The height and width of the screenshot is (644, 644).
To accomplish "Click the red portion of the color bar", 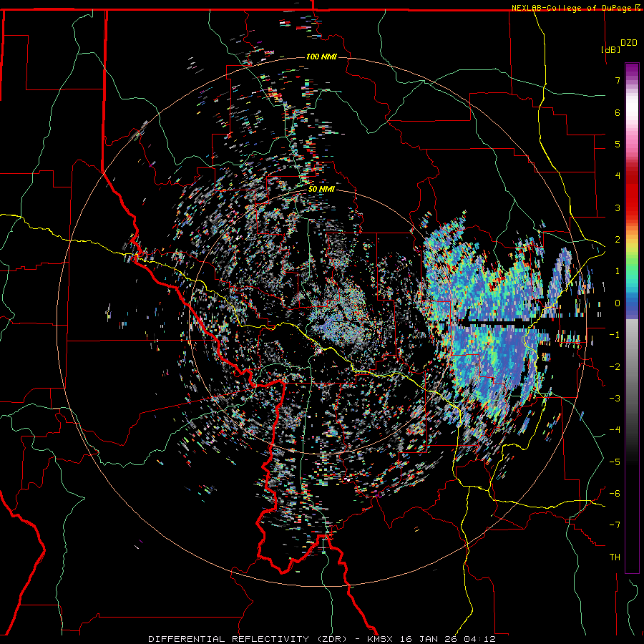I will (x=632, y=193).
